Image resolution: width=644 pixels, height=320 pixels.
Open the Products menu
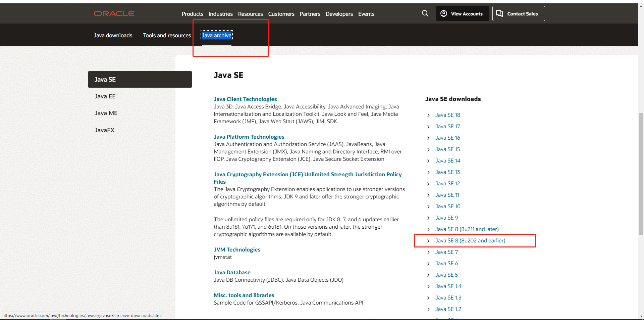(x=193, y=14)
